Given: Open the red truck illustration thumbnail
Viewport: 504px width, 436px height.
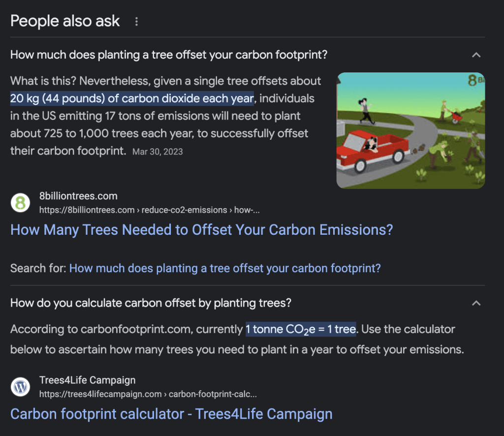Looking at the screenshot, I should (x=410, y=130).
